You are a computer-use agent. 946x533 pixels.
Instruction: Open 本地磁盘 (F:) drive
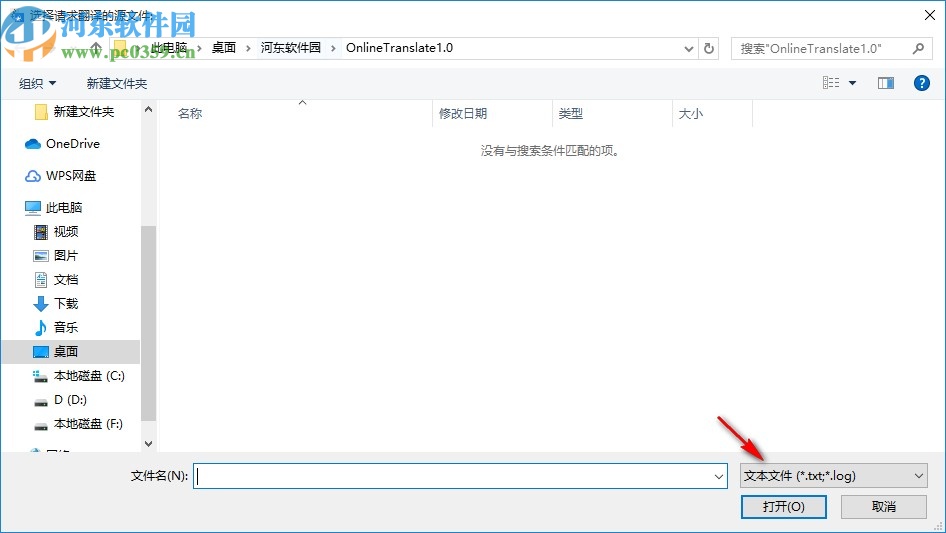tap(88, 424)
